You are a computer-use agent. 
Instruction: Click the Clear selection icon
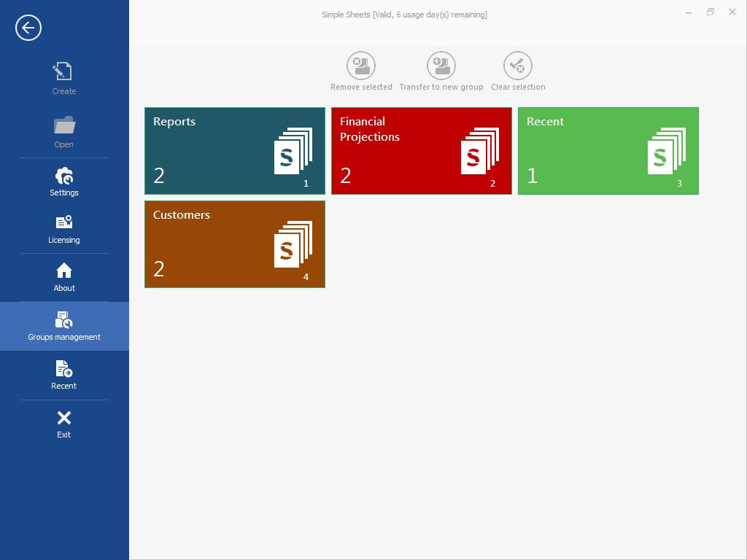pos(518,66)
